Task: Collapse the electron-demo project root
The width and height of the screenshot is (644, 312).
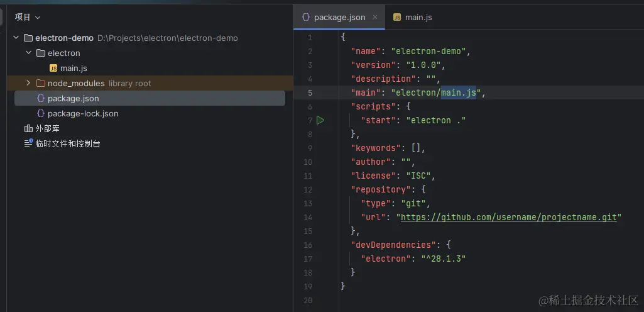Action: click(x=16, y=38)
